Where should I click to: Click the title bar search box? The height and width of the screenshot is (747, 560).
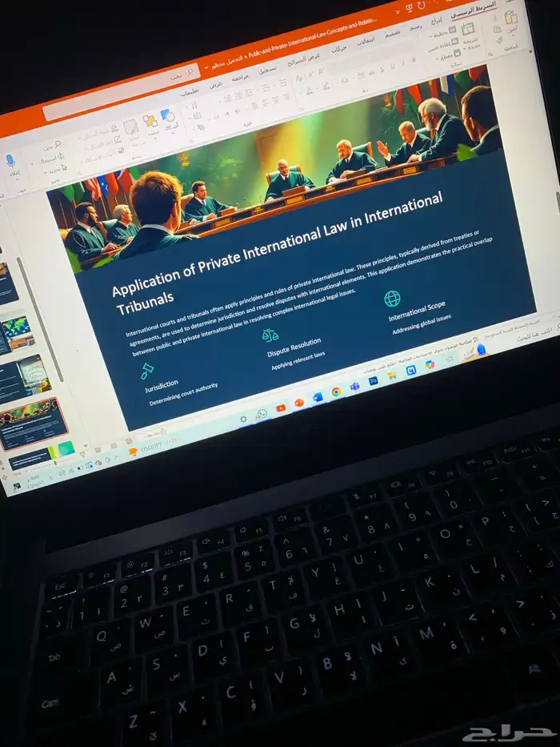[122, 91]
